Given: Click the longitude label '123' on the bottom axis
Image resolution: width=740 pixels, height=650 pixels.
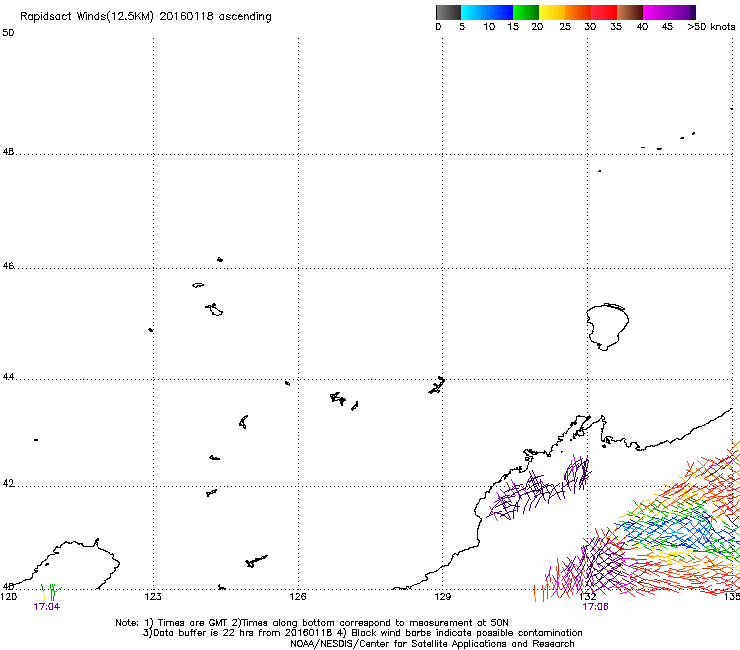Looking at the screenshot, I should (x=153, y=597).
